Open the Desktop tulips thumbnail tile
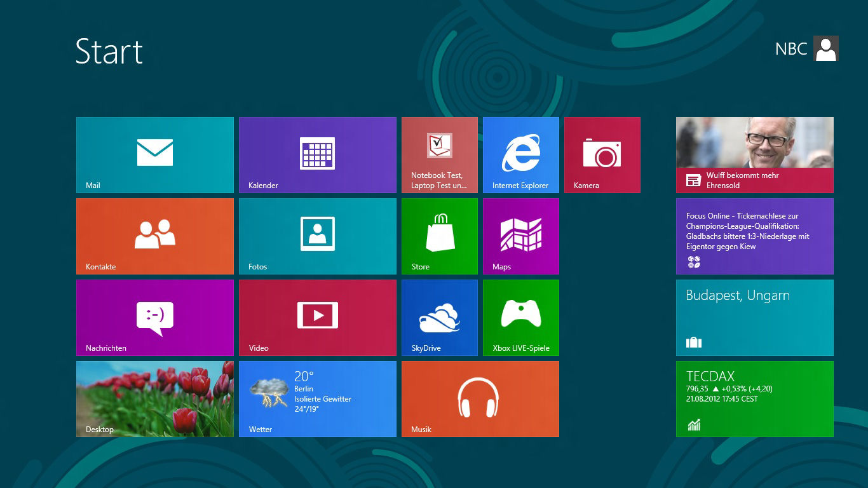 point(154,398)
